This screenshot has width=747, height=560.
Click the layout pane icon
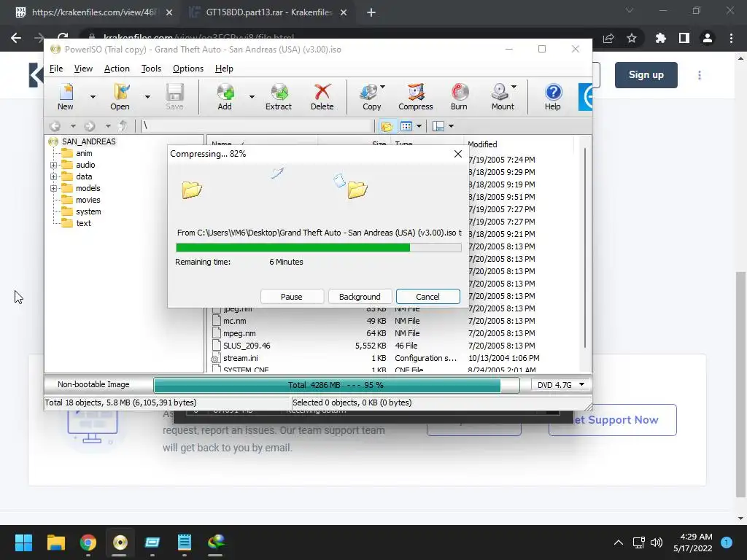[438, 126]
